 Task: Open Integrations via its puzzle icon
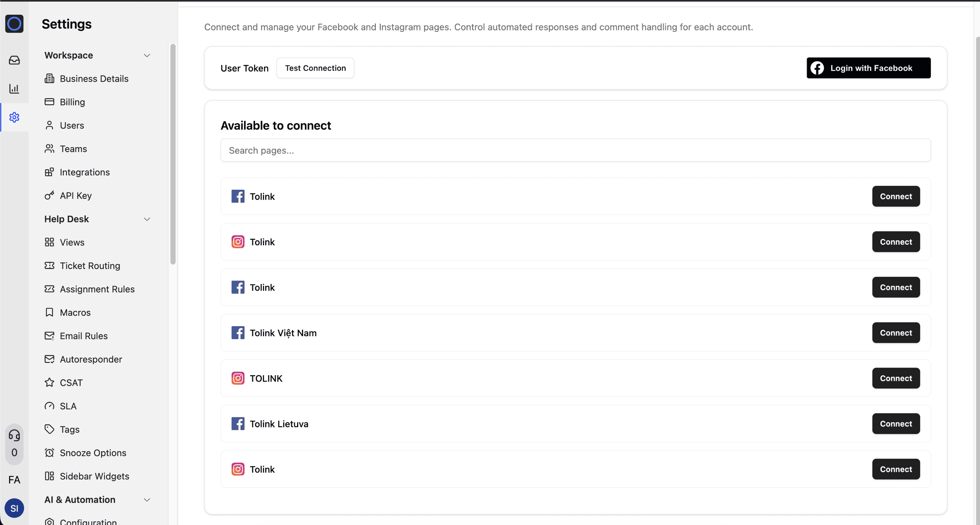(50, 172)
